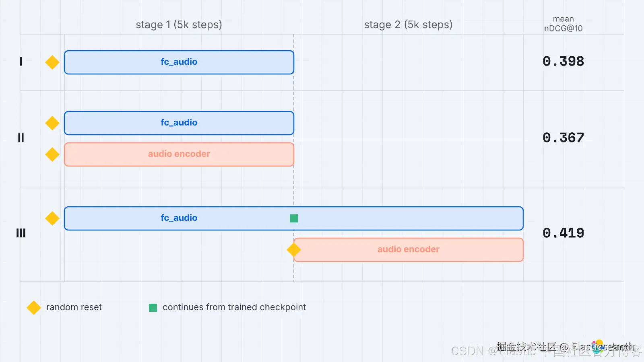The width and height of the screenshot is (644, 362).
Task: Select the stage 2 audio encoder bar in row III
Action: [409, 250]
